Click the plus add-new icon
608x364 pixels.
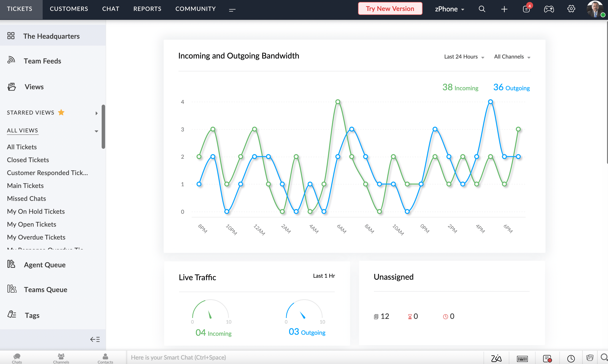coord(504,9)
